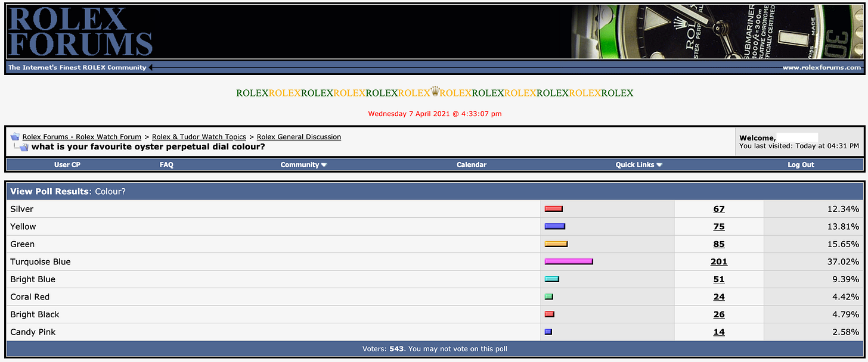Click the Rolex crown emblem in the divider
Image resolution: width=868 pixels, height=362 pixels.
pyautogui.click(x=435, y=92)
